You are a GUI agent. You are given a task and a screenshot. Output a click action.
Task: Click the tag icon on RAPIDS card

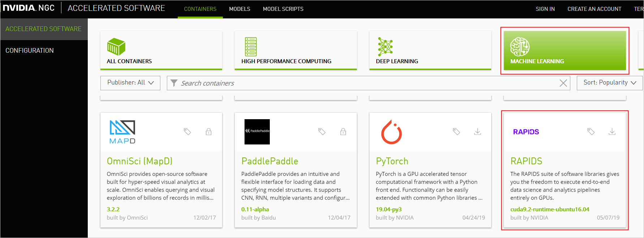click(x=591, y=131)
